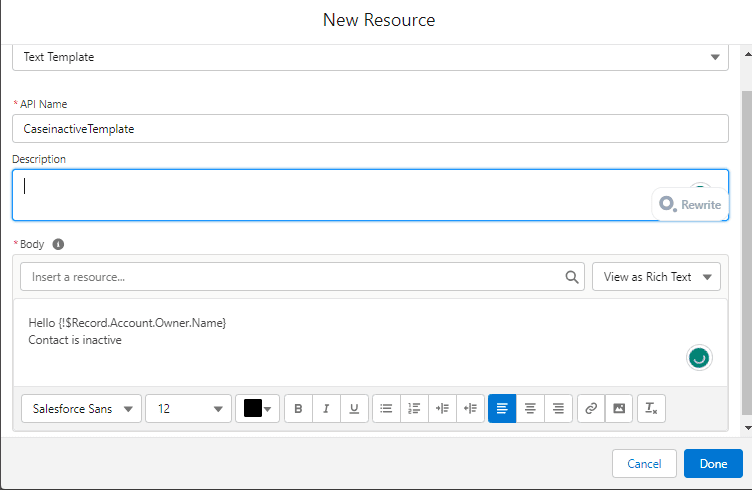Toggle bold formatting in body editor

click(x=298, y=408)
